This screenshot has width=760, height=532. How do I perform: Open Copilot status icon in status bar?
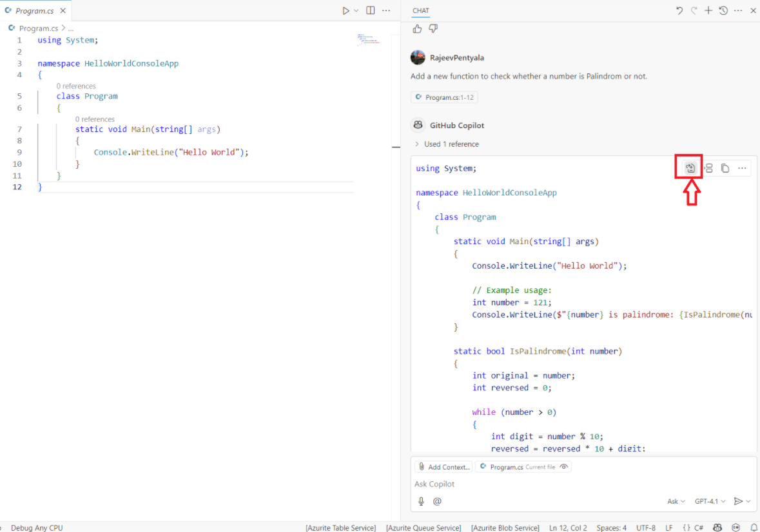coord(717,527)
